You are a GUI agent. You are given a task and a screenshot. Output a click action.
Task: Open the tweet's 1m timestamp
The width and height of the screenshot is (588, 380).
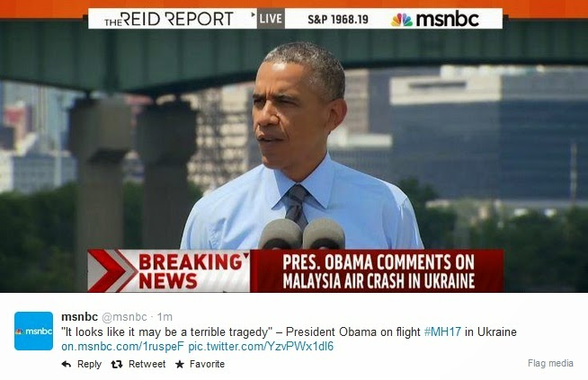[x=165, y=317]
